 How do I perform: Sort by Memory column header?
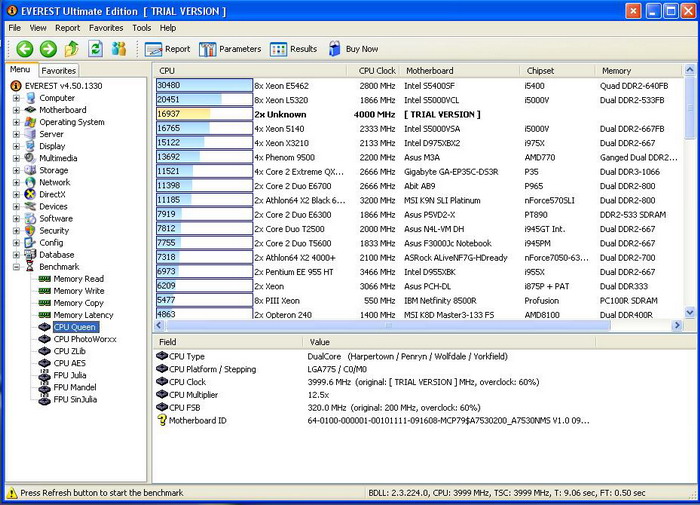click(638, 71)
